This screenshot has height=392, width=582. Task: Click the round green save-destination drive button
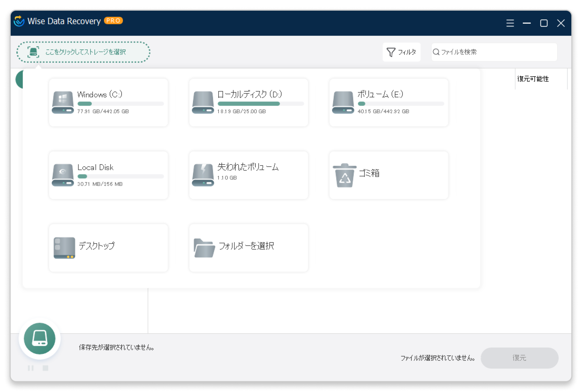click(x=40, y=338)
